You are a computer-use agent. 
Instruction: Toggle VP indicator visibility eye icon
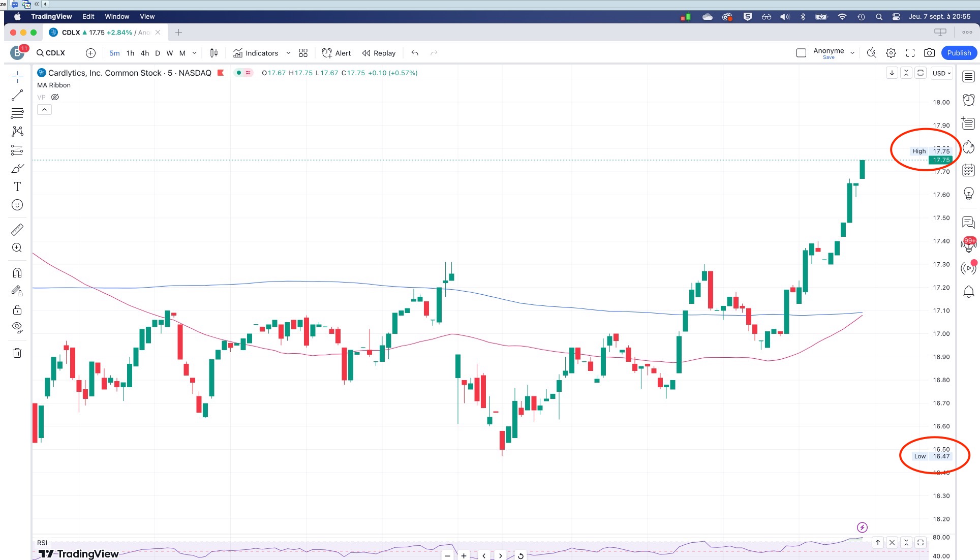point(55,97)
